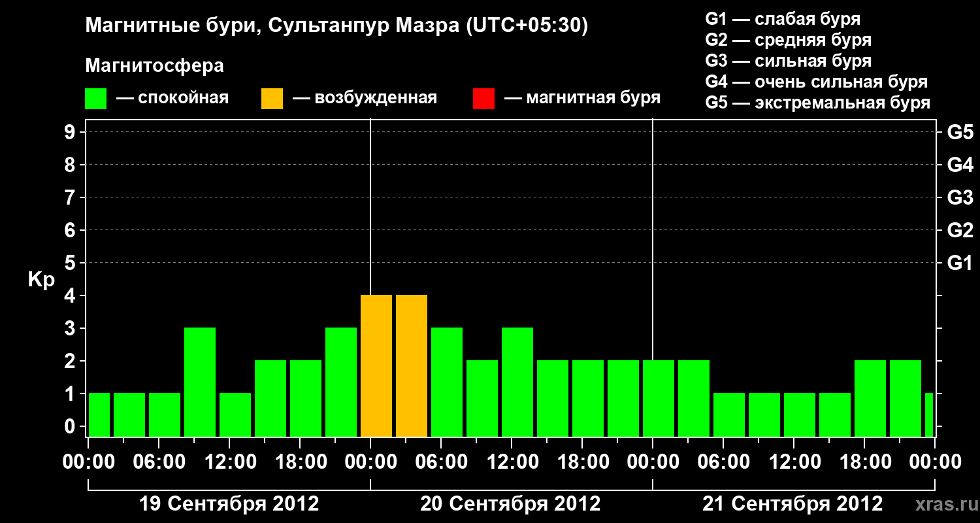Viewport: 980px width, 523px height.
Task: Click the first green bar on 19 September
Action: pos(99,414)
